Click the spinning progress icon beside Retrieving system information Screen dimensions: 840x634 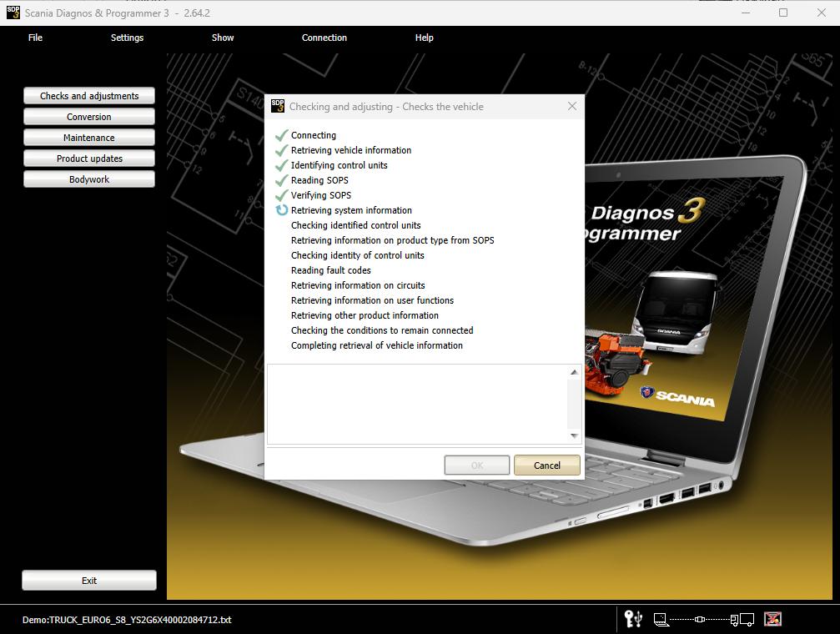[x=282, y=210]
